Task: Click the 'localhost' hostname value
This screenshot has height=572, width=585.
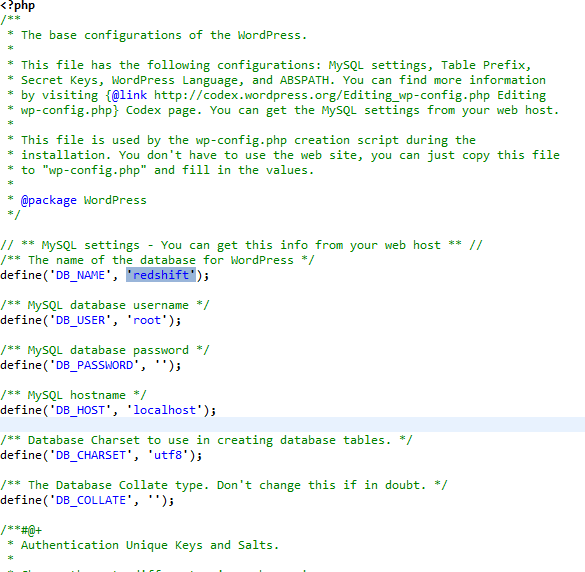Action: point(165,410)
